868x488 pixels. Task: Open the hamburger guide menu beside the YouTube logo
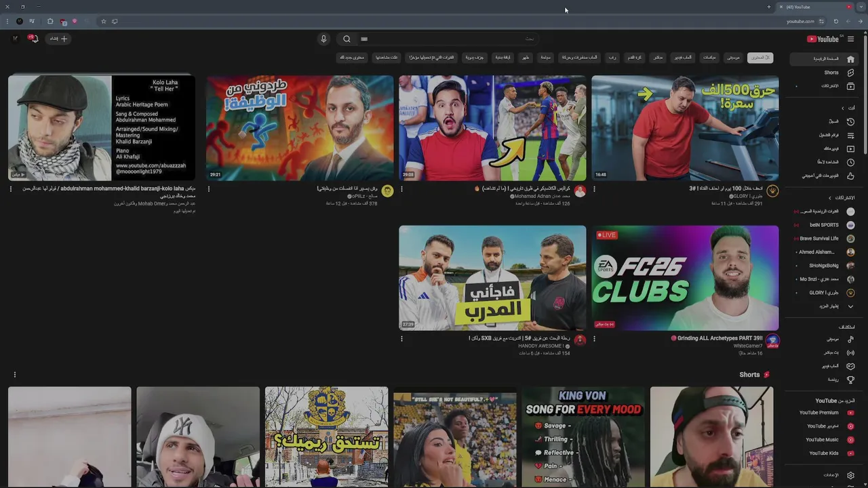[x=851, y=39]
